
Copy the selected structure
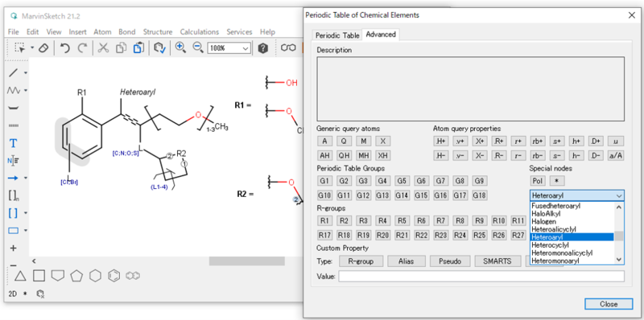(121, 48)
